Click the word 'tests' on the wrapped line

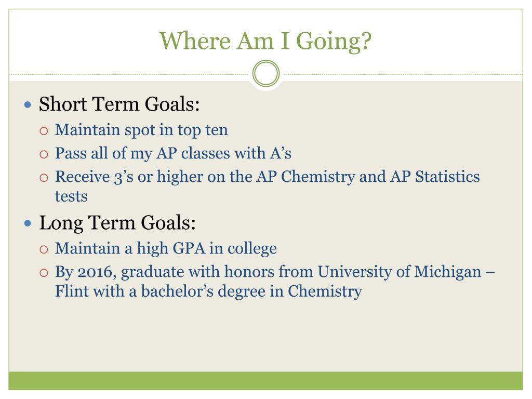pyautogui.click(x=71, y=196)
